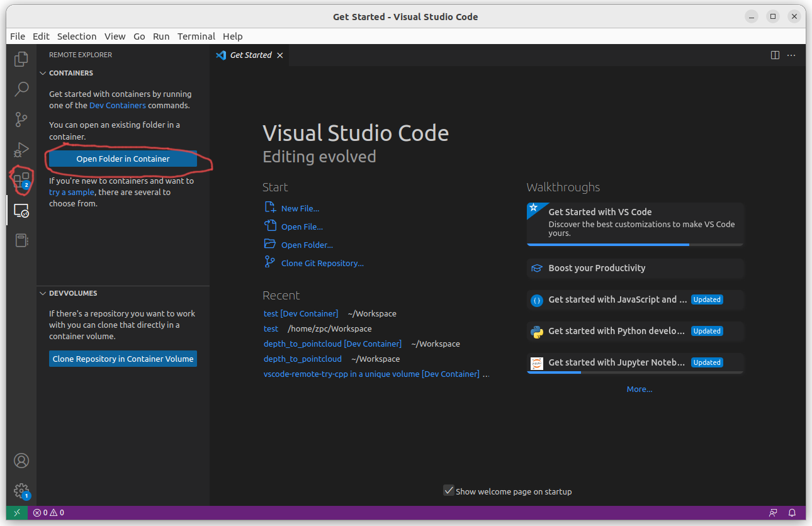The width and height of the screenshot is (812, 526).
Task: Click the feedback icon in status bar
Action: 773,513
